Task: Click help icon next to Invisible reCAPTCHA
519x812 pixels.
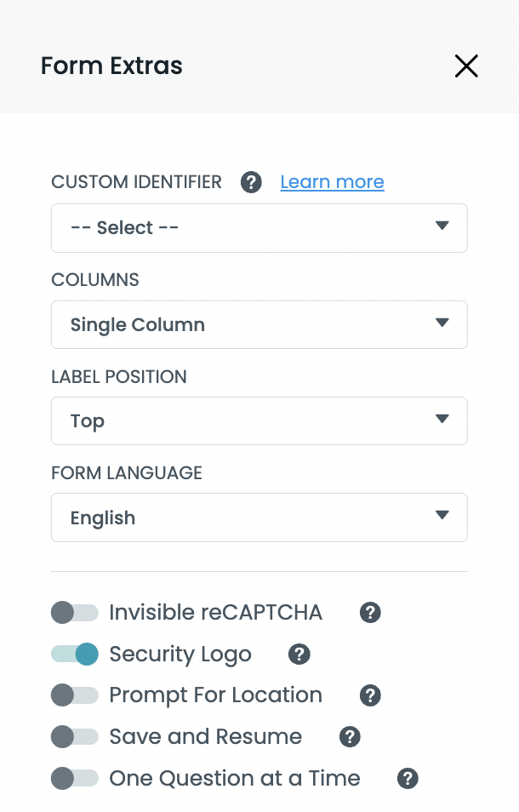Action: [370, 613]
